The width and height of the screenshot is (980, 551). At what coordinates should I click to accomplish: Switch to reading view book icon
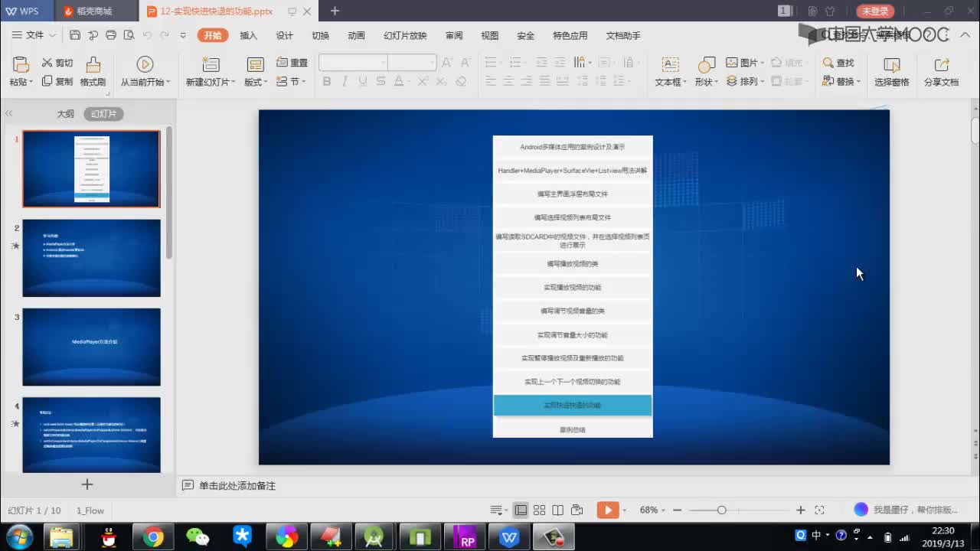558,510
